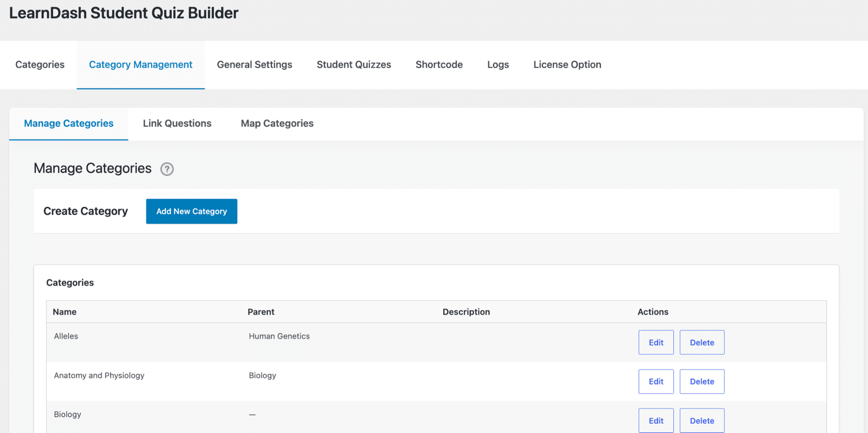Edit the Alleles category
868x433 pixels.
[x=656, y=342]
